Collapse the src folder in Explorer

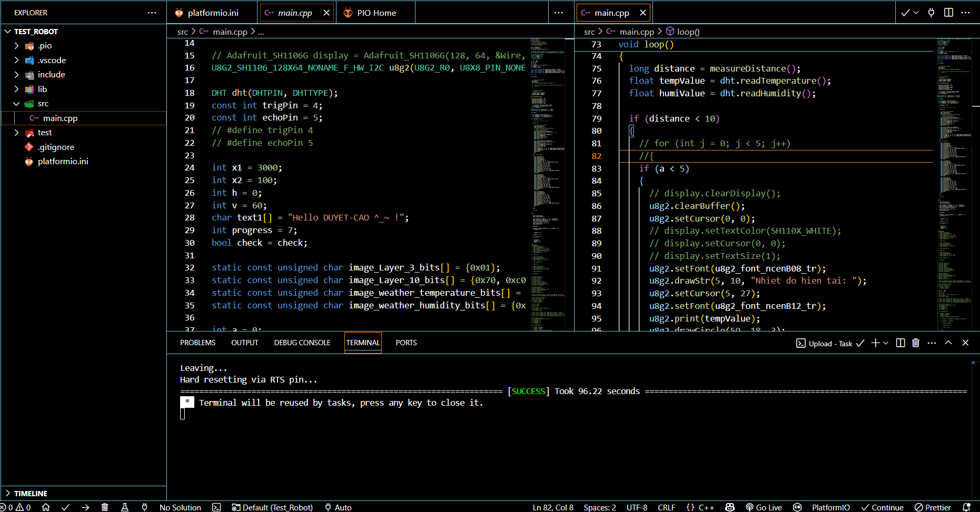(x=16, y=104)
